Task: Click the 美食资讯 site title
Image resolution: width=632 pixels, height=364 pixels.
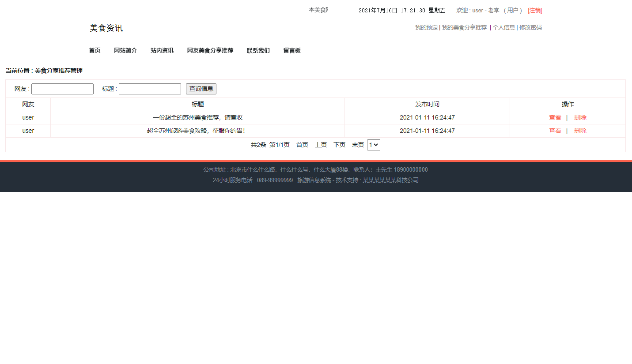Action: [106, 28]
